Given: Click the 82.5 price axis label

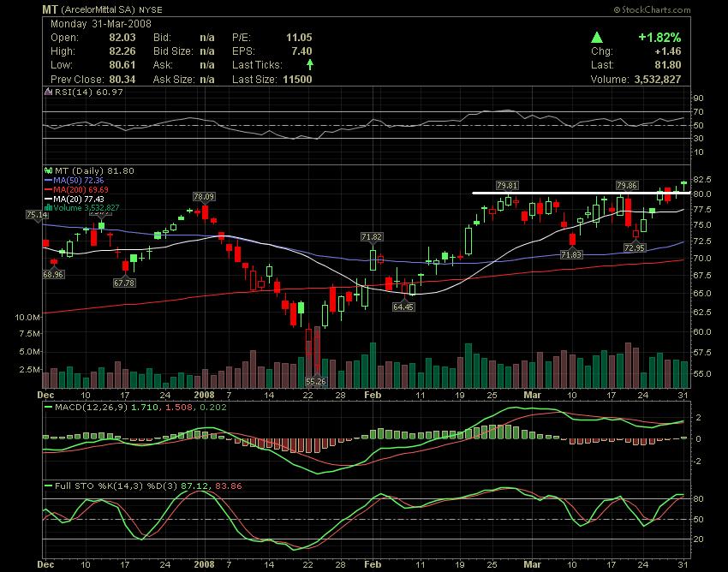Looking at the screenshot, I should click(x=702, y=180).
